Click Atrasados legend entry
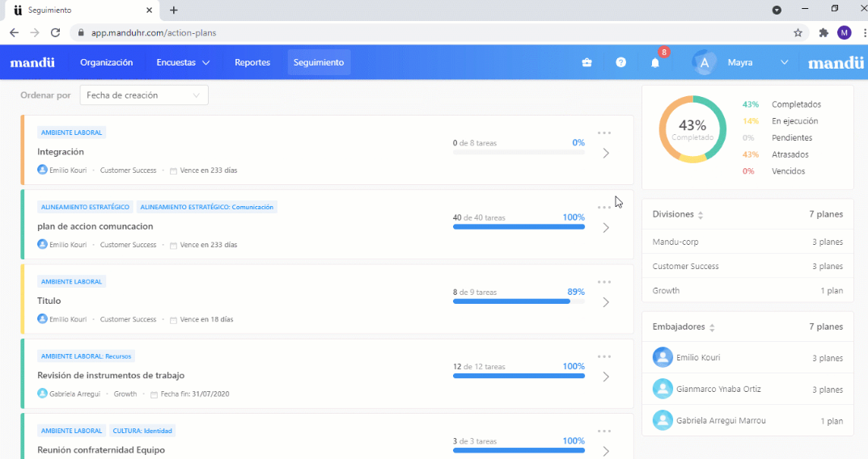The image size is (868, 459). (790, 155)
